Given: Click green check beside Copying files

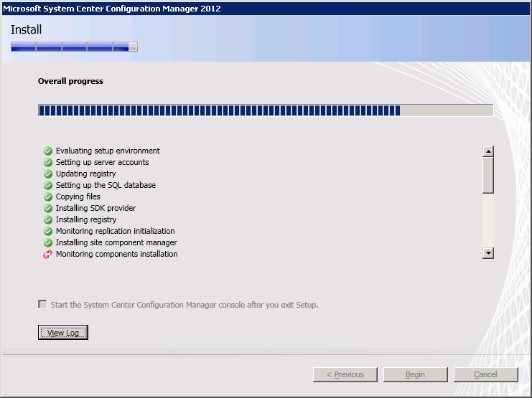Looking at the screenshot, I should (x=48, y=196).
